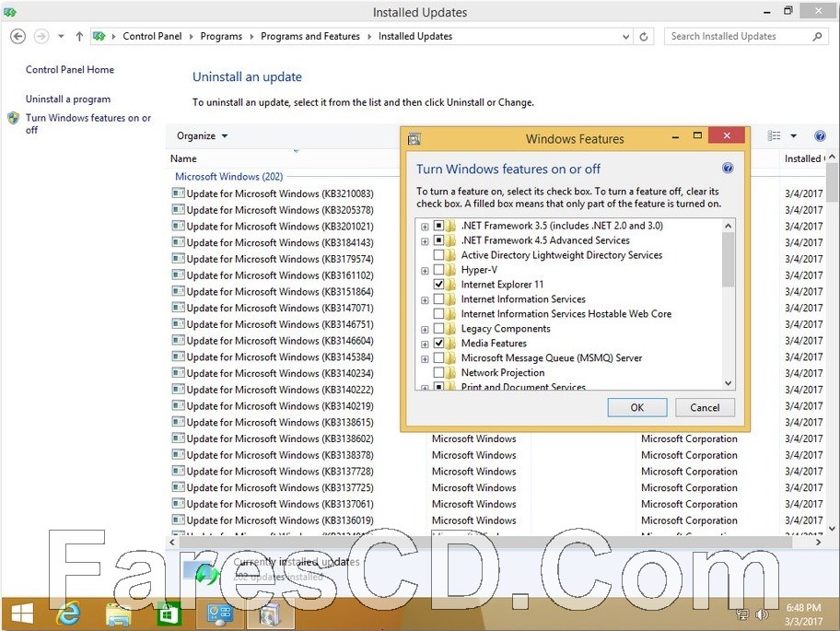Open File Explorer from taskbar
This screenshot has height=631, width=840.
click(119, 614)
